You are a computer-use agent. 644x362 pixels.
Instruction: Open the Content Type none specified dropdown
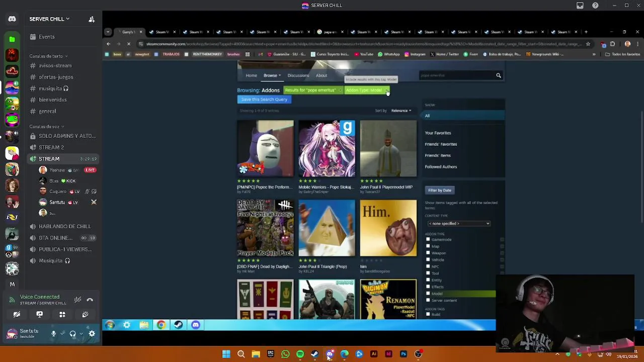click(458, 223)
